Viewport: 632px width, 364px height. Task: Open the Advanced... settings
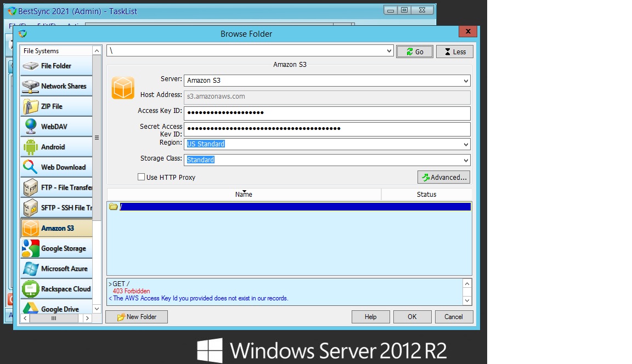444,177
